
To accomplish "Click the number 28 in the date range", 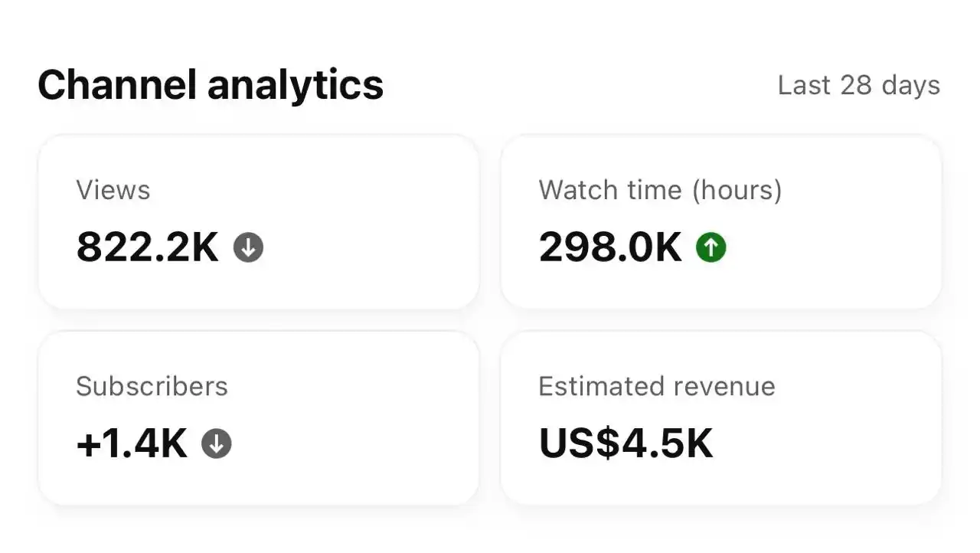I will pos(856,85).
